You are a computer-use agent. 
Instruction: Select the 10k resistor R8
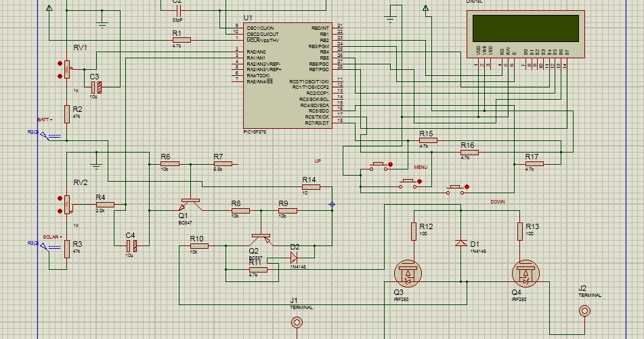pos(240,211)
